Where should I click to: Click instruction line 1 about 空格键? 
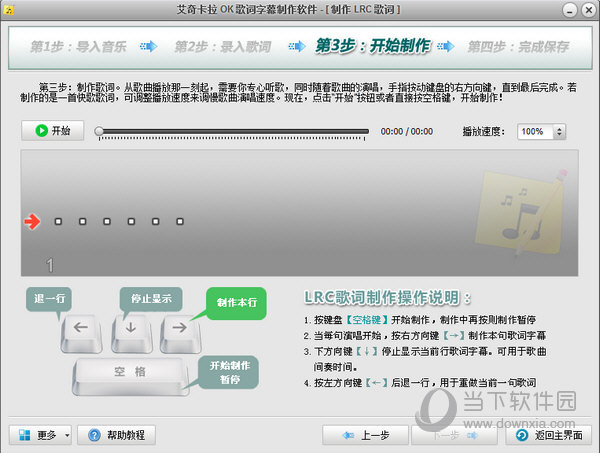(x=420, y=319)
